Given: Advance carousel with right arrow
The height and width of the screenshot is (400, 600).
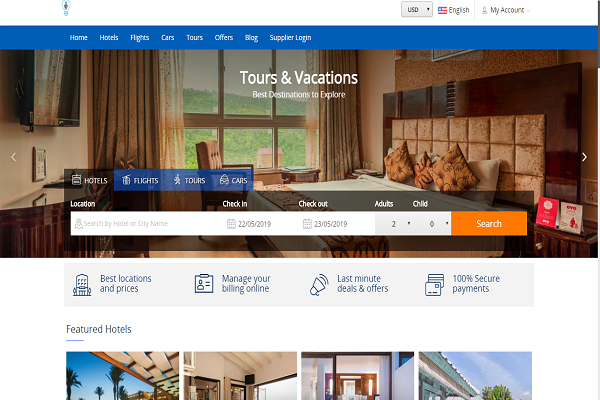Looking at the screenshot, I should [584, 157].
